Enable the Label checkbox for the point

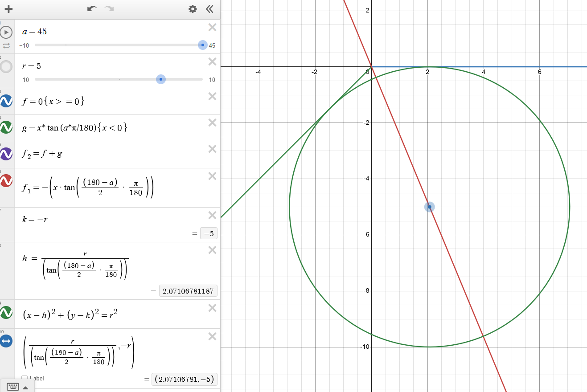[x=25, y=379]
